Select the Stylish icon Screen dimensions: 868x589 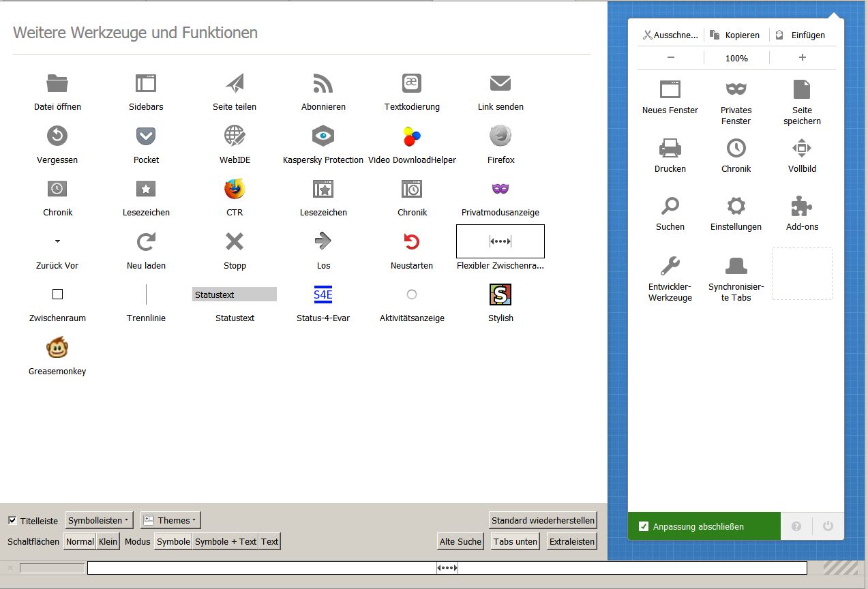tap(500, 294)
